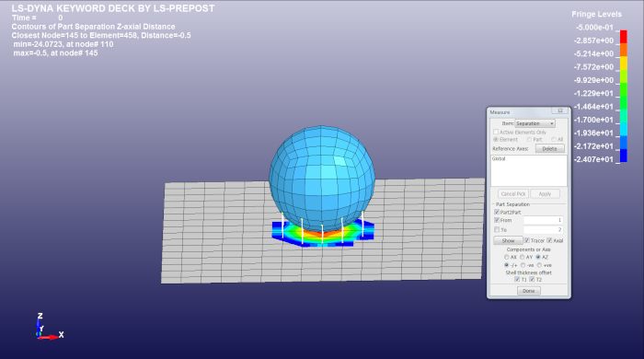Uncheck the Part2Part checkbox

pyautogui.click(x=497, y=212)
